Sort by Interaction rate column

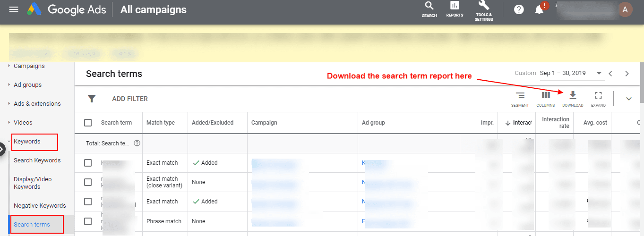coord(556,123)
